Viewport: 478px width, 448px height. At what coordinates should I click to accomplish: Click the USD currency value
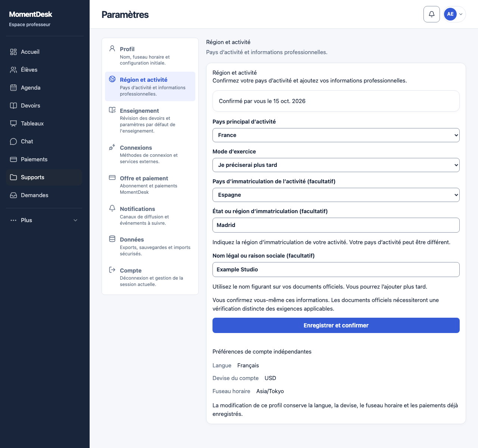click(270, 378)
